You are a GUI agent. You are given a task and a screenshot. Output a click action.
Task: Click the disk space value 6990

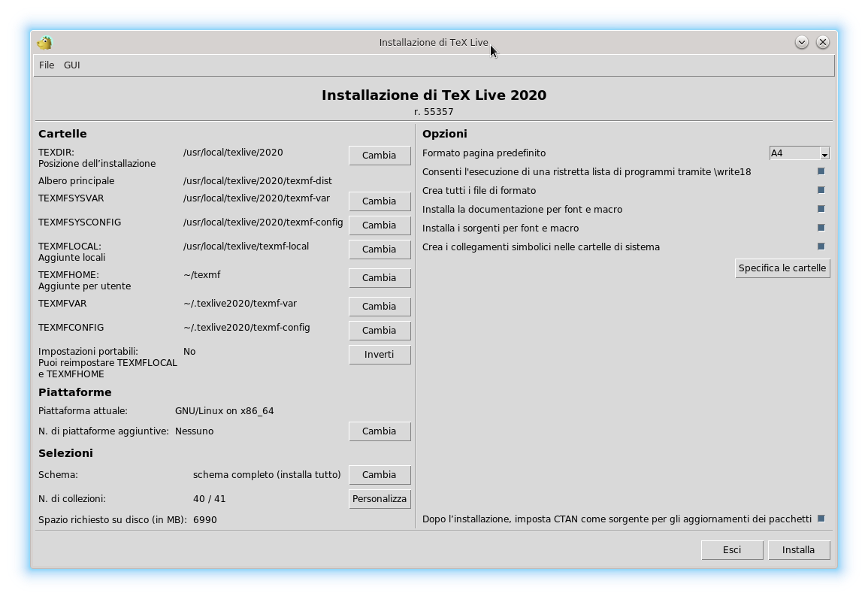point(205,520)
